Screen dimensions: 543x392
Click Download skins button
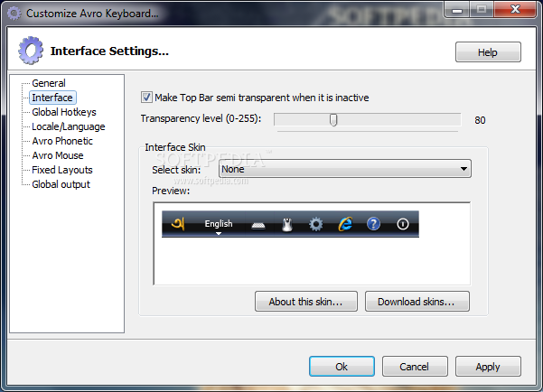(417, 302)
